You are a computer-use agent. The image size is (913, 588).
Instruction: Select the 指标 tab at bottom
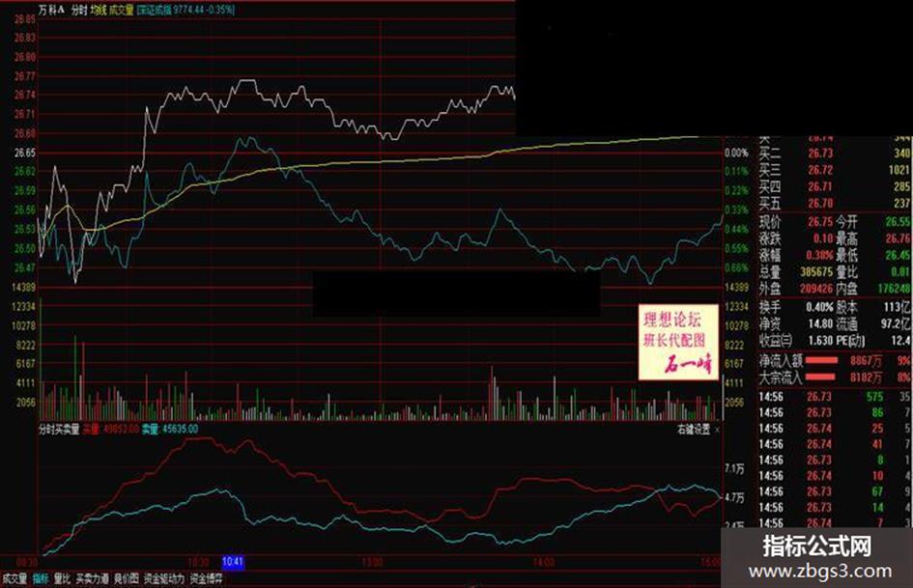click(41, 578)
